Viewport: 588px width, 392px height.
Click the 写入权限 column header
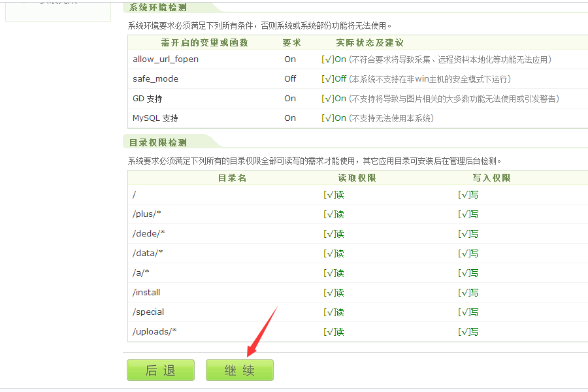[491, 178]
